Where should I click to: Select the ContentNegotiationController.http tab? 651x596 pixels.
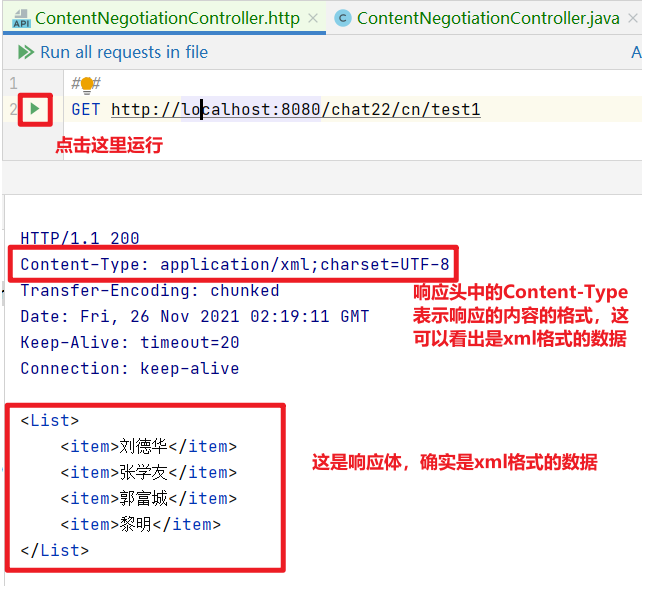click(x=167, y=19)
